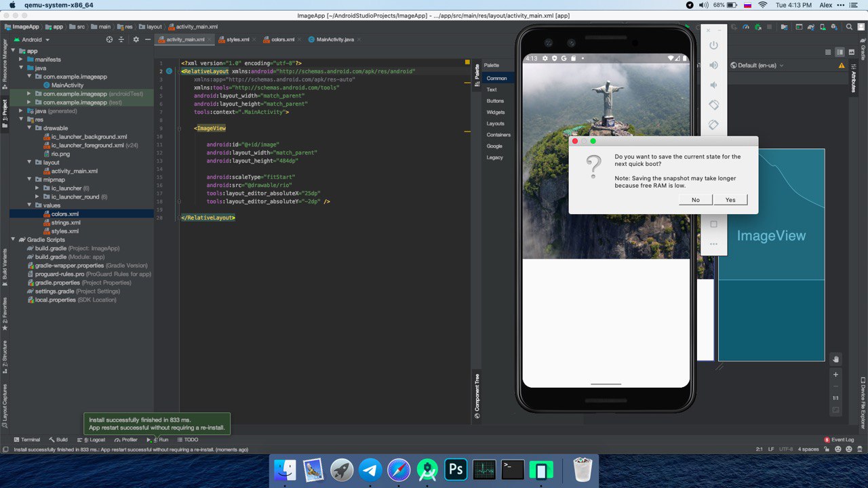The width and height of the screenshot is (868, 488).
Task: Open the TODO tool window tab
Action: pos(187,440)
